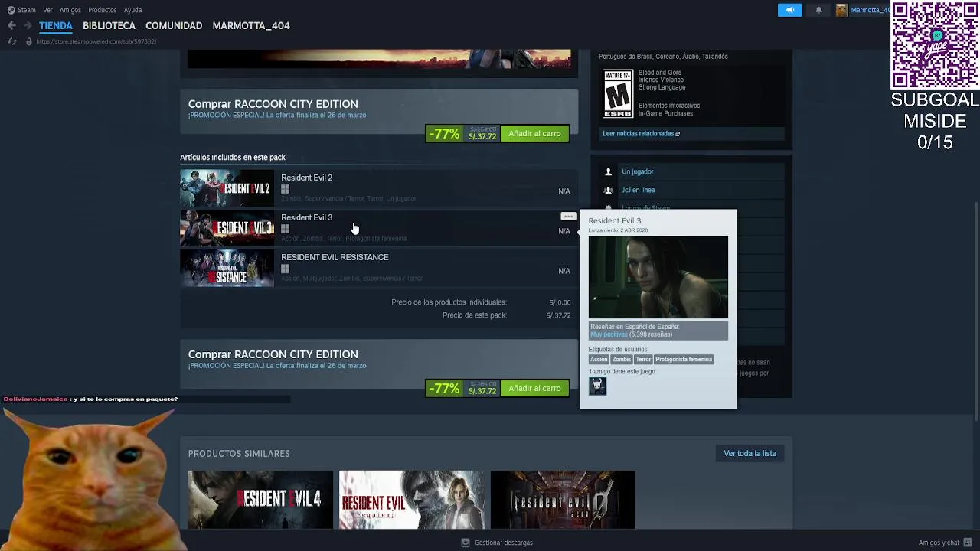This screenshot has width=980, height=551.
Task: Open the Leer noticias relacionadas link
Action: click(641, 134)
